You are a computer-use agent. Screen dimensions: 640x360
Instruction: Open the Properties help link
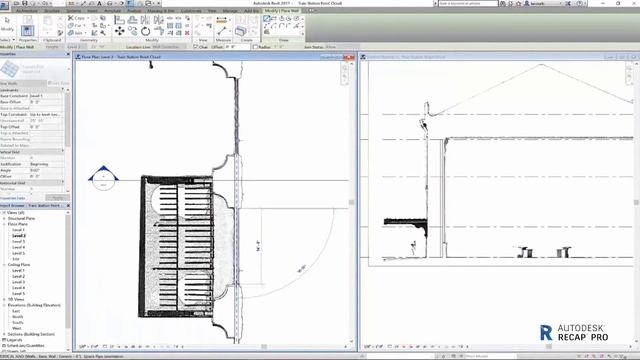pos(13,198)
